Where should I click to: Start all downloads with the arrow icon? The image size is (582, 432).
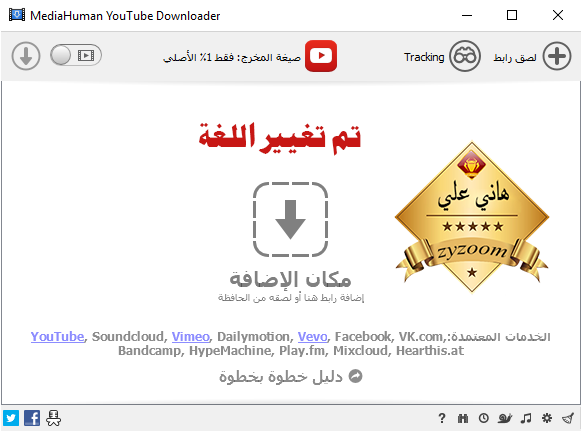pyautogui.click(x=26, y=56)
